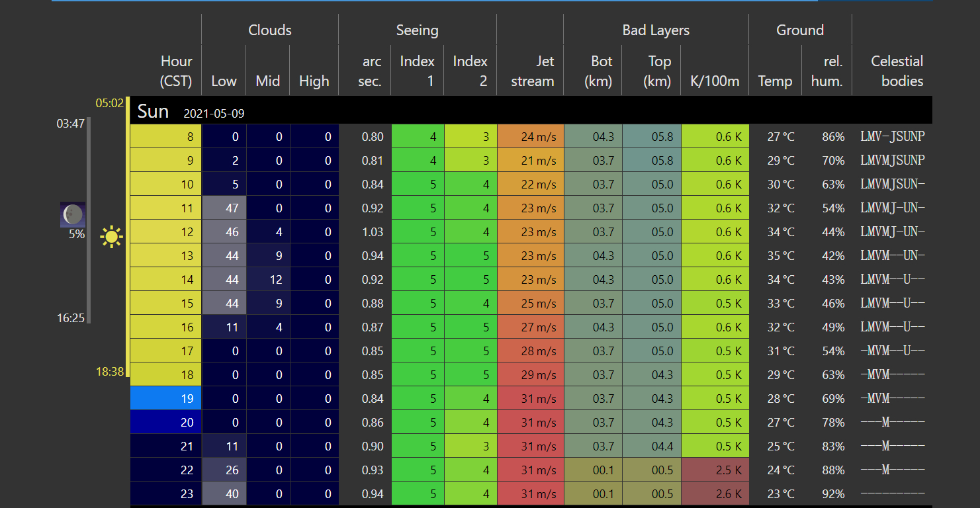Click the 2.6 K gradient cell
Screen dimensions: 980x508
point(715,493)
